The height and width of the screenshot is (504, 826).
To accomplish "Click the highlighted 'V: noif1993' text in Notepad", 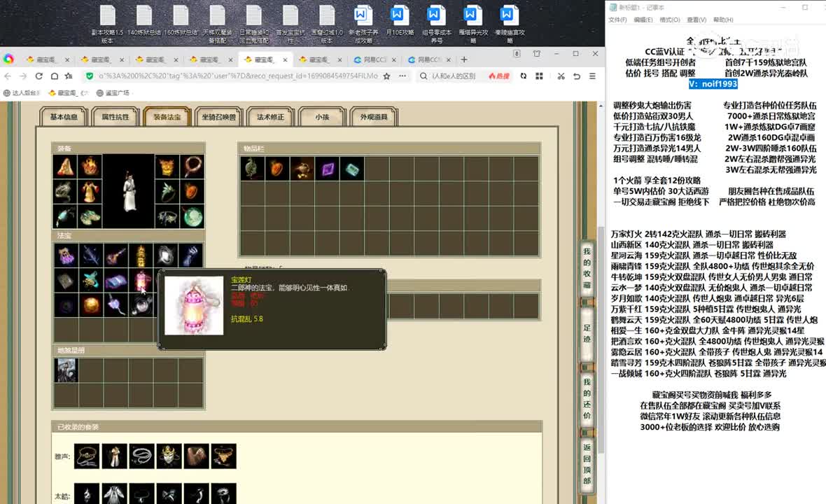I will [713, 84].
